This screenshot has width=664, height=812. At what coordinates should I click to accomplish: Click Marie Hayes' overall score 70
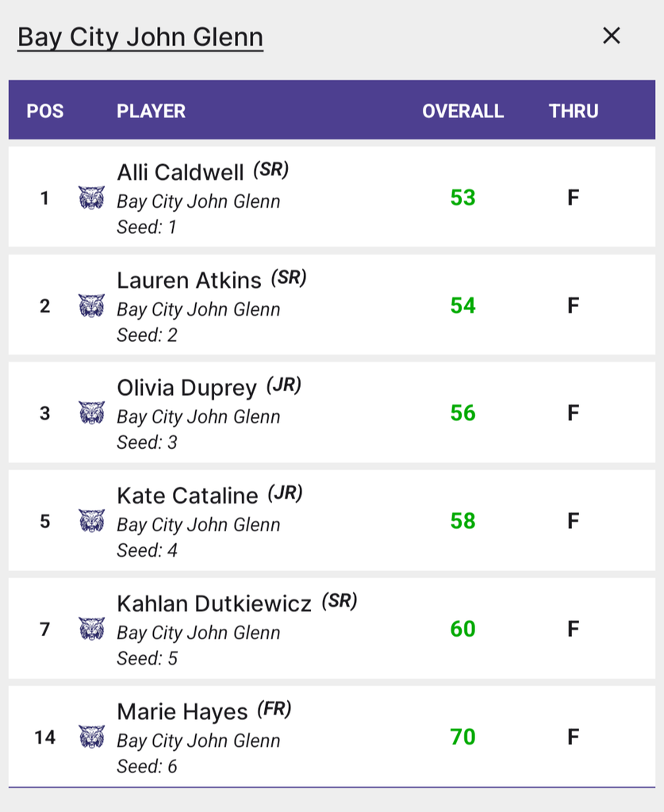(x=462, y=737)
